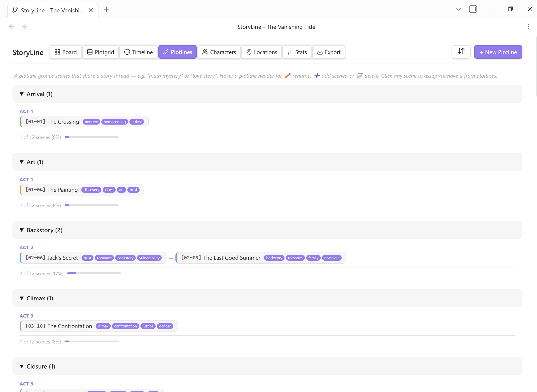537x392 pixels.
Task: Open the Locations view
Action: tap(261, 52)
